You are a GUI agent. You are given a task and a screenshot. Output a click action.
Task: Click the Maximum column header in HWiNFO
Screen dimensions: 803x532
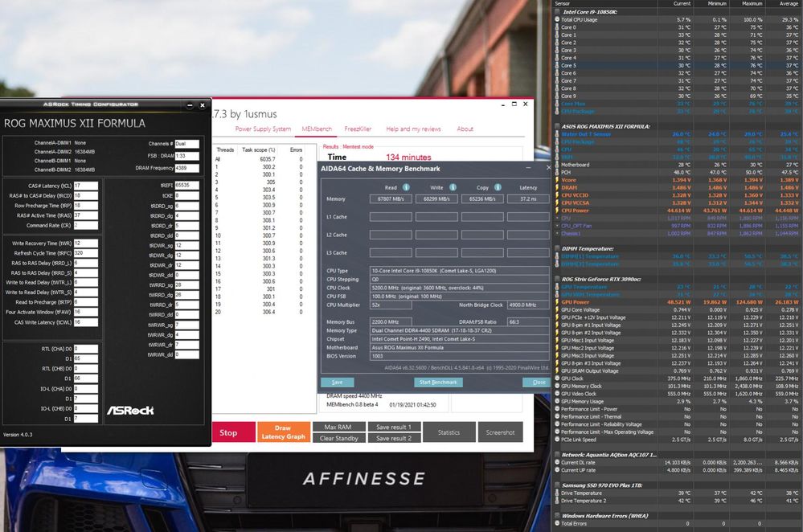pos(752,3)
